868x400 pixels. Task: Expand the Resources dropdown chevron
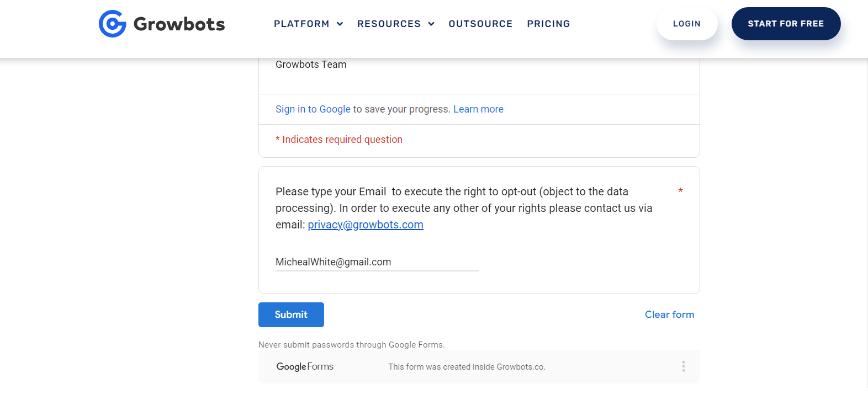tap(431, 24)
